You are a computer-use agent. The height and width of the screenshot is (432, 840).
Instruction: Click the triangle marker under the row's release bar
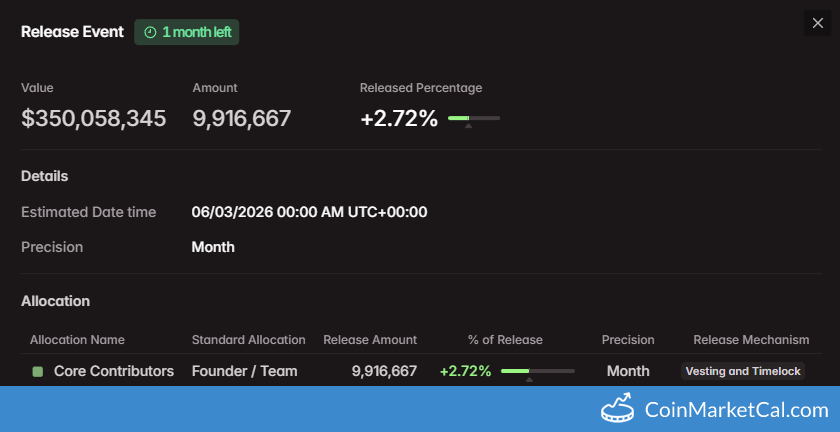pyautogui.click(x=529, y=379)
